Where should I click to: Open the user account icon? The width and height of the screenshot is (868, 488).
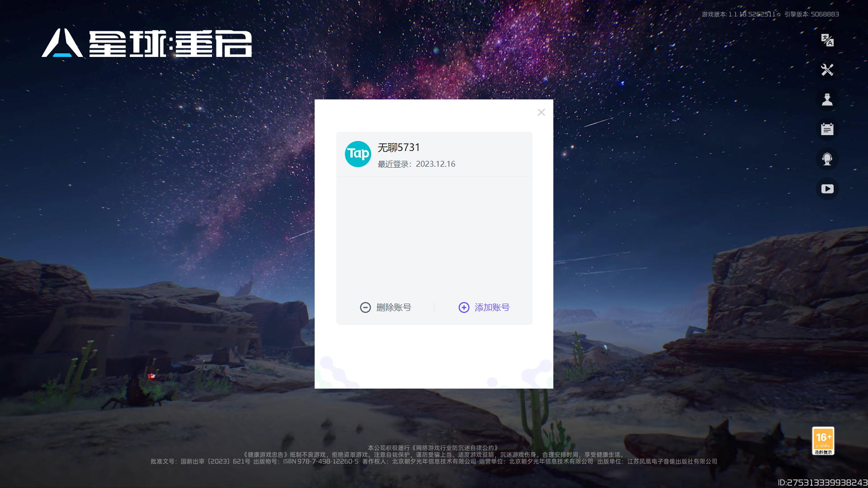coord(827,99)
